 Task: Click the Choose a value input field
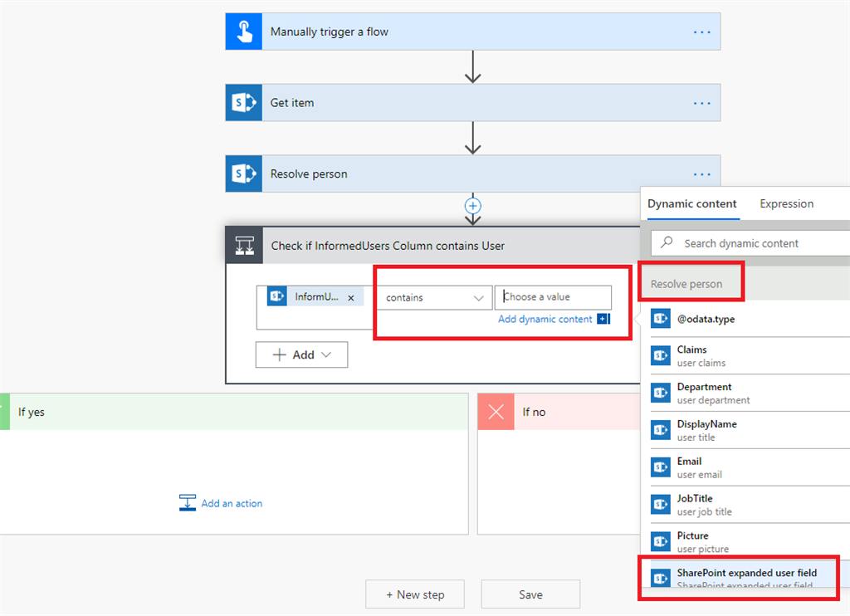553,297
